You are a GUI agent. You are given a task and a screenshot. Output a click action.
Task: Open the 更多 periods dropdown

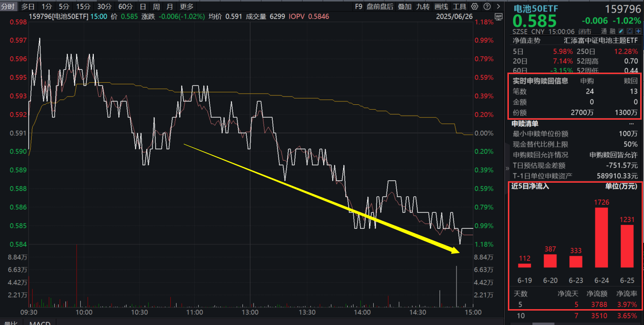pos(187,6)
